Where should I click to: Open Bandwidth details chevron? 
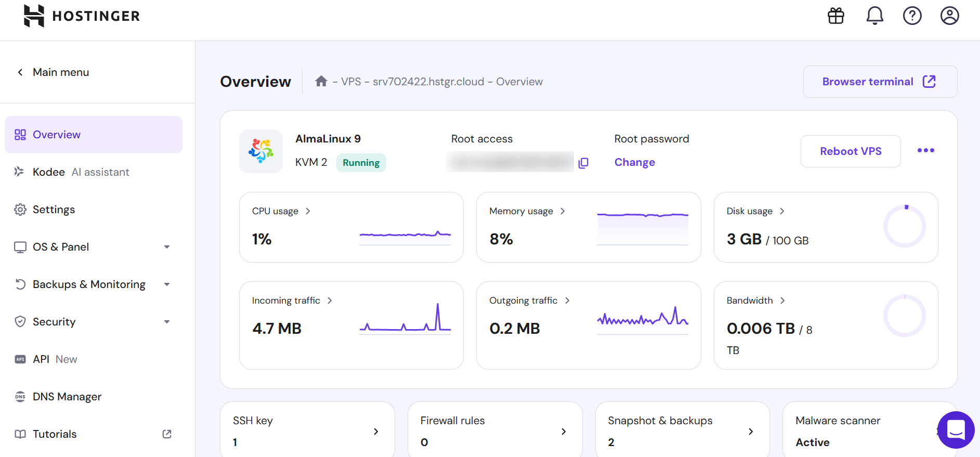tap(782, 301)
